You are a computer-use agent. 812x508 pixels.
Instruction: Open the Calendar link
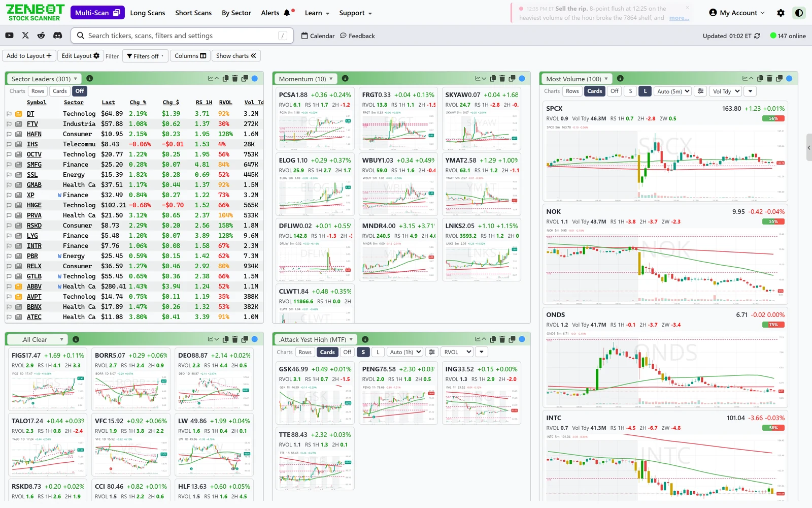(318, 36)
